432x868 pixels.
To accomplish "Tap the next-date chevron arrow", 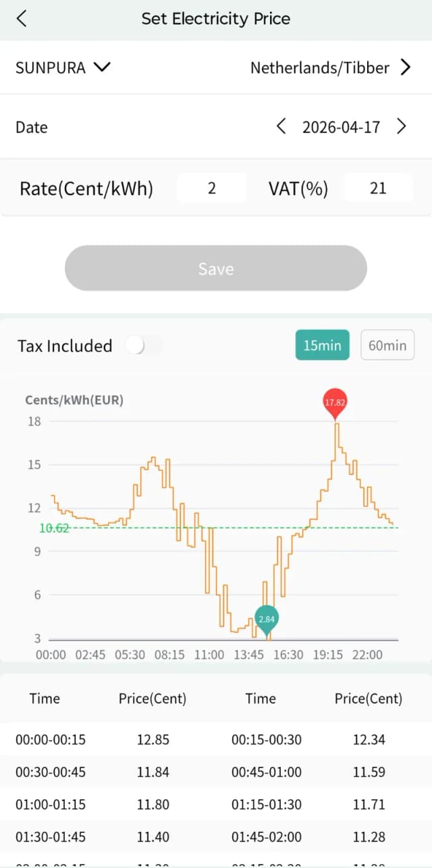I will tap(401, 127).
